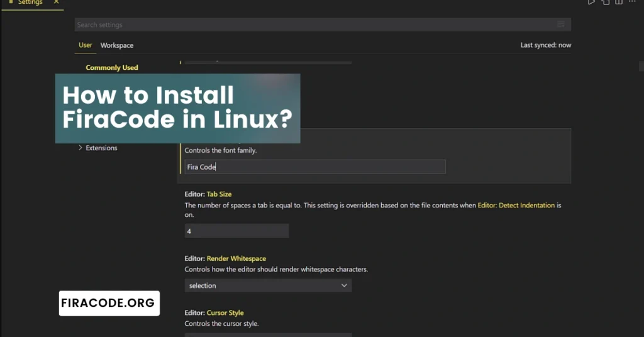Click the Editor: Render Whitespace setting title
The image size is (644, 337).
click(x=225, y=258)
